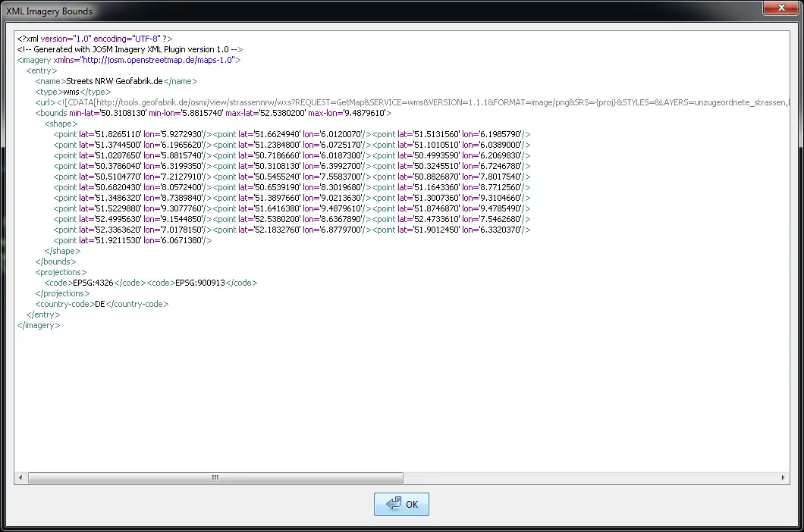Click the JOSM Imagery XML Plugin comment line
Viewport: 804px width, 532px height.
pos(129,49)
